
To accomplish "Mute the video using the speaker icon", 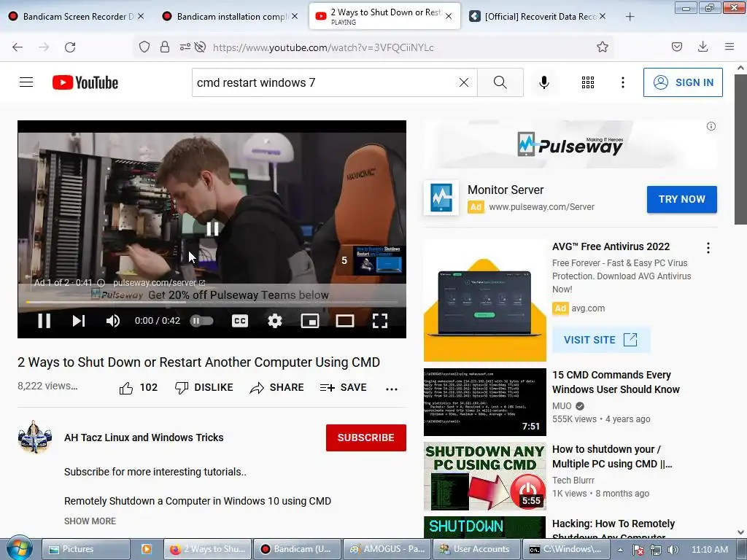I will [x=113, y=321].
